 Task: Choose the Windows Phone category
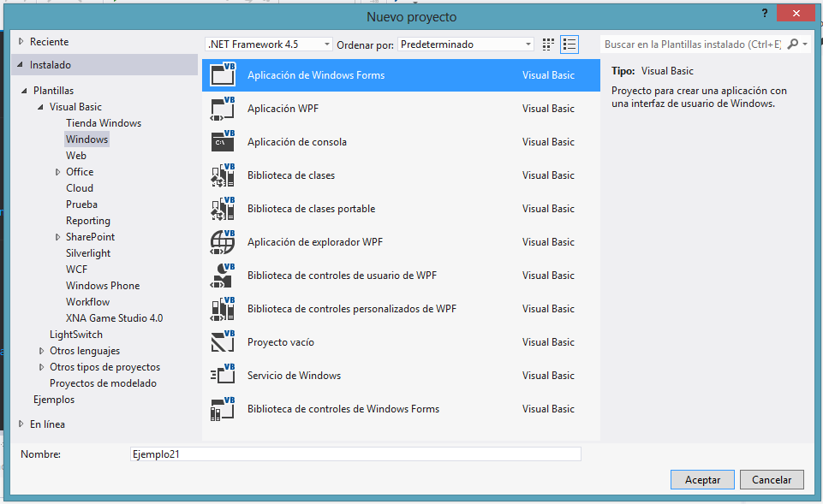(x=103, y=285)
